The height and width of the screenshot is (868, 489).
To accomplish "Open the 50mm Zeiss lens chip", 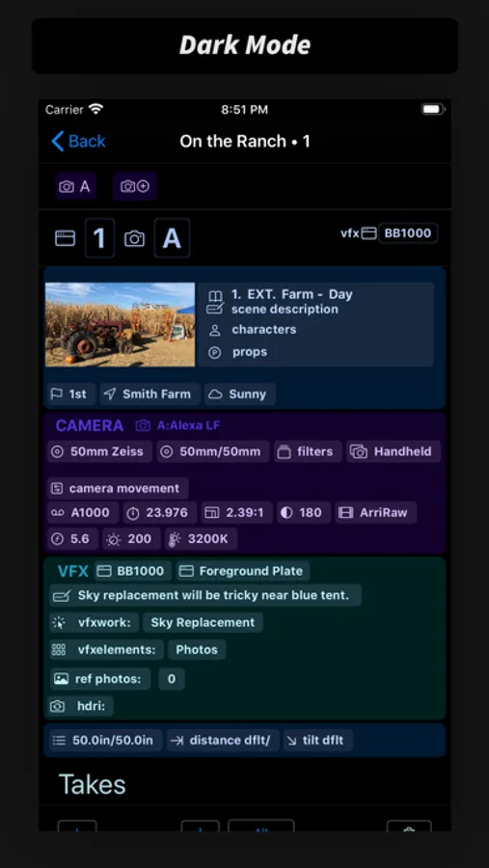I will (x=99, y=451).
